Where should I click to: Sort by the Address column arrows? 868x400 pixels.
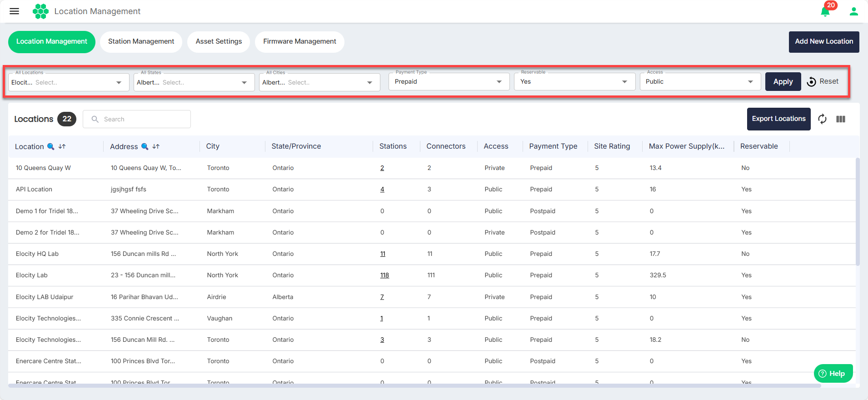tap(156, 146)
